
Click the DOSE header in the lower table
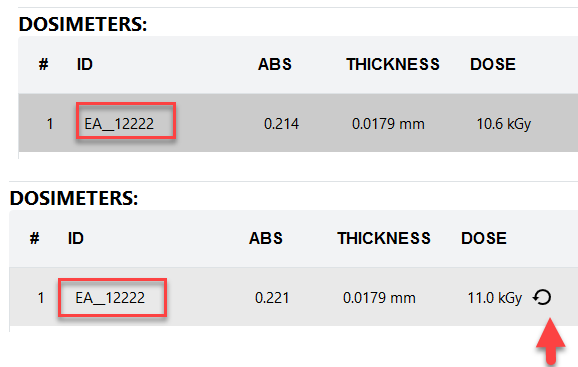point(484,238)
